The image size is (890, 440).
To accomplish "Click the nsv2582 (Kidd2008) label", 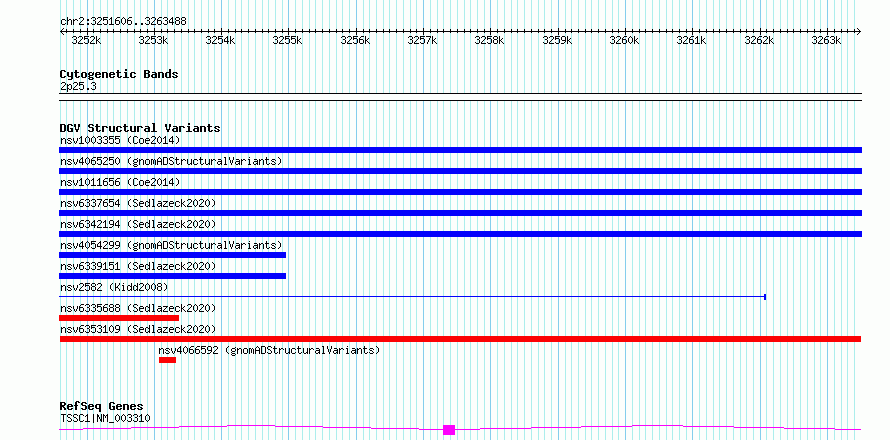I will coord(115,287).
